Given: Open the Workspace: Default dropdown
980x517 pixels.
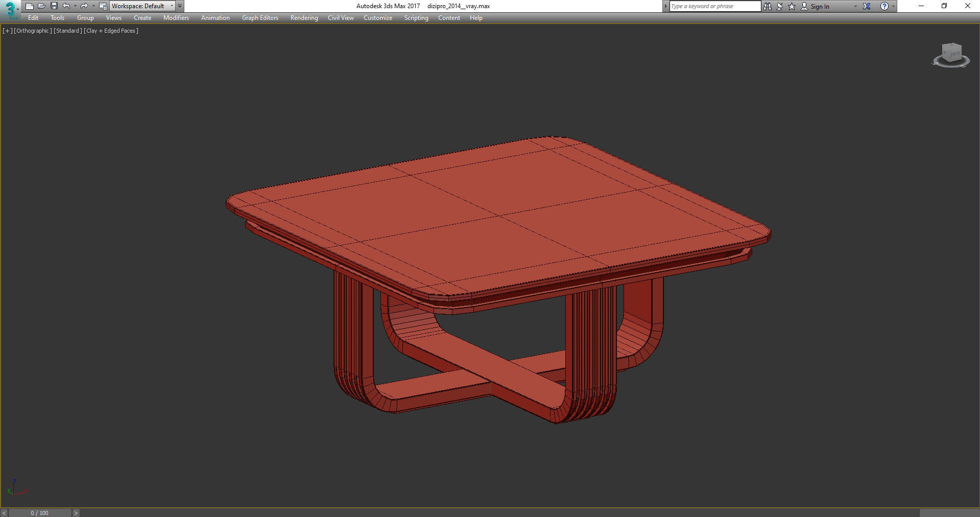Looking at the screenshot, I should click(142, 6).
